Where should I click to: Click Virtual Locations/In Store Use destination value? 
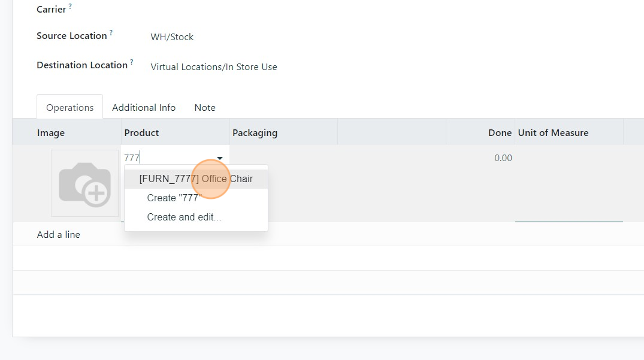click(214, 67)
